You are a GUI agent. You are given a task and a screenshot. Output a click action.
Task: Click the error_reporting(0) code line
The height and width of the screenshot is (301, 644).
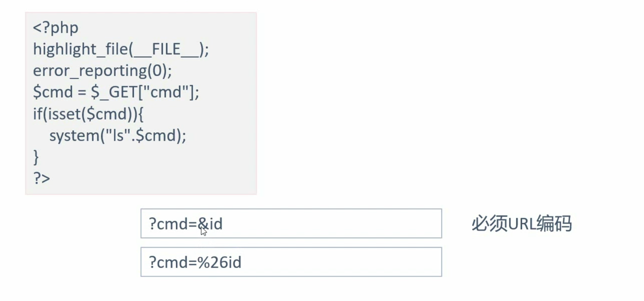click(x=102, y=71)
